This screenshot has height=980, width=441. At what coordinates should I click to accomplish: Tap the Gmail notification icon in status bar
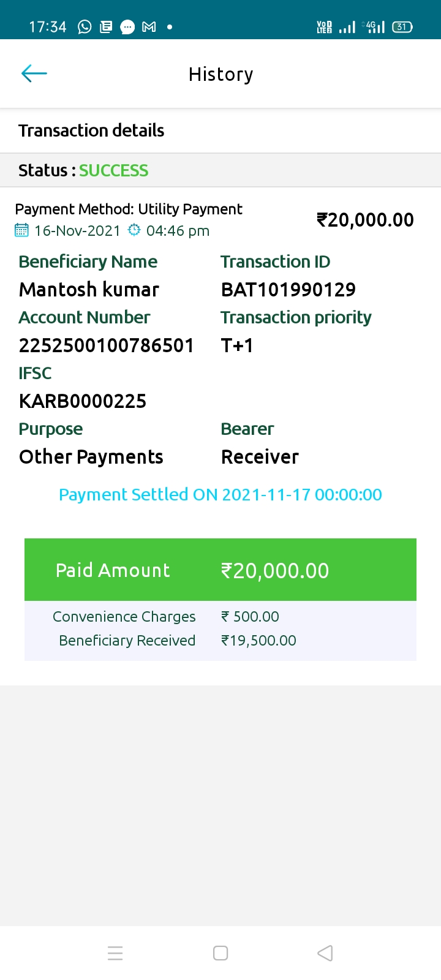(x=149, y=27)
